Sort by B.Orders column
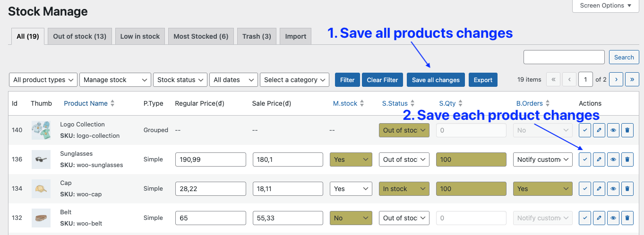The height and width of the screenshot is (235, 644). coord(534,103)
